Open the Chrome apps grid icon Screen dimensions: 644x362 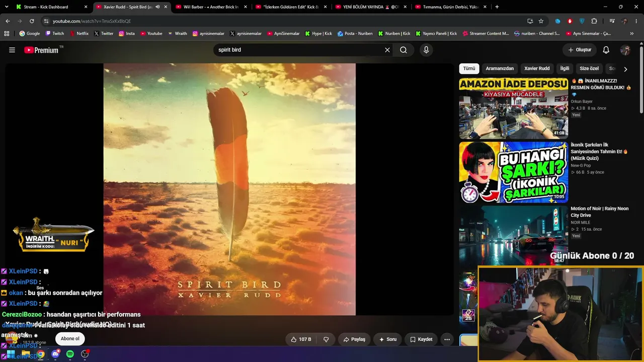(7, 34)
